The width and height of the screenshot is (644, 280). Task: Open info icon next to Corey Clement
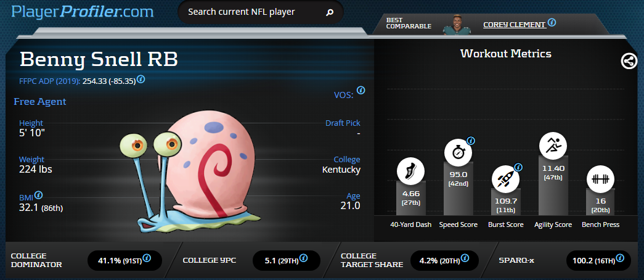click(x=552, y=23)
